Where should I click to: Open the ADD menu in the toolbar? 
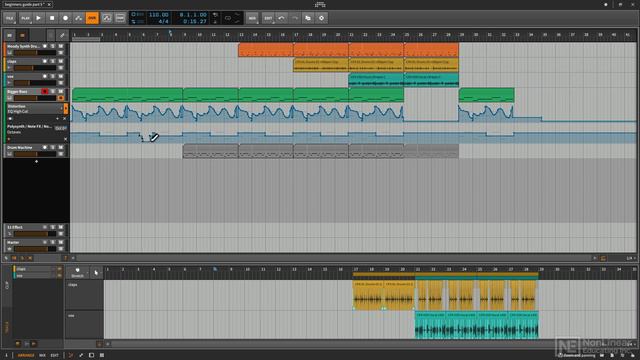[252, 18]
